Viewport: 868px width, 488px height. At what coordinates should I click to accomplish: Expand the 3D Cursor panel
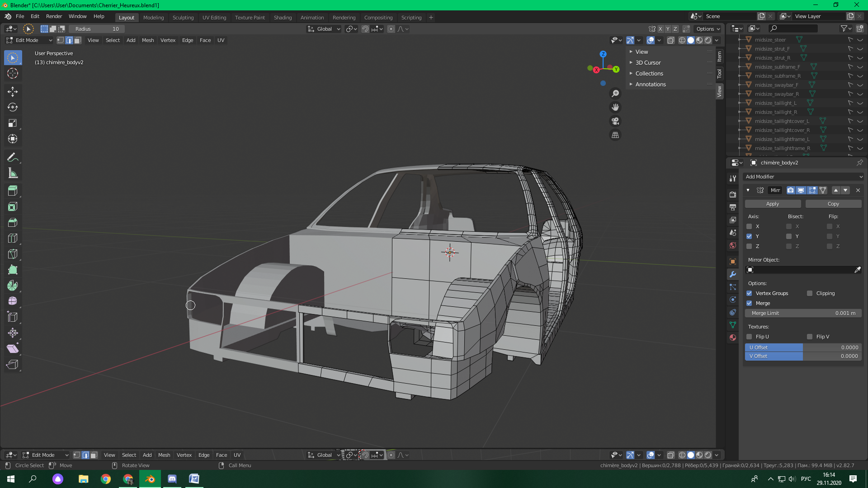648,63
